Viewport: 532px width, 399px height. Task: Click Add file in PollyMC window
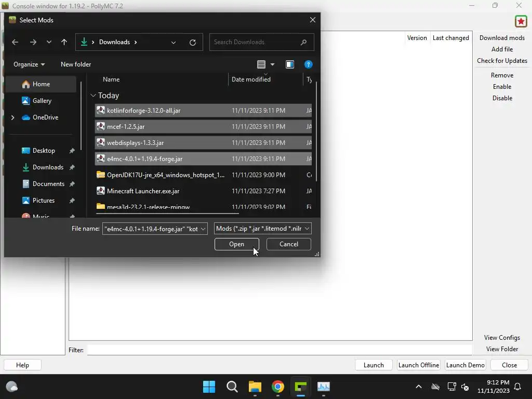coord(502,49)
